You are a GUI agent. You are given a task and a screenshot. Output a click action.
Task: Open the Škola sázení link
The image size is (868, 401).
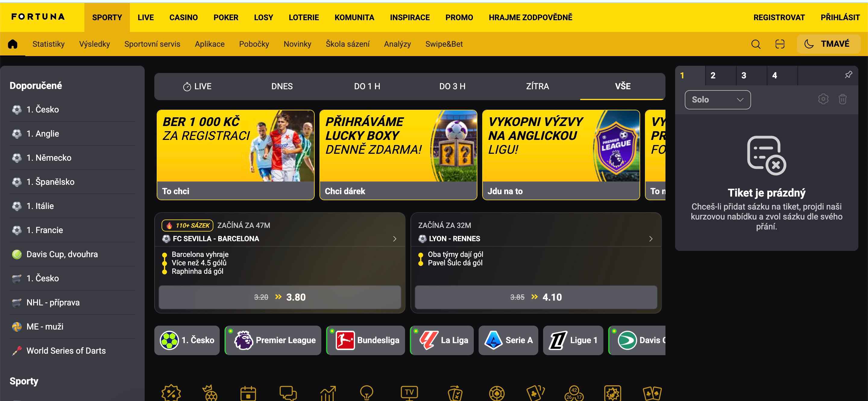pos(348,44)
